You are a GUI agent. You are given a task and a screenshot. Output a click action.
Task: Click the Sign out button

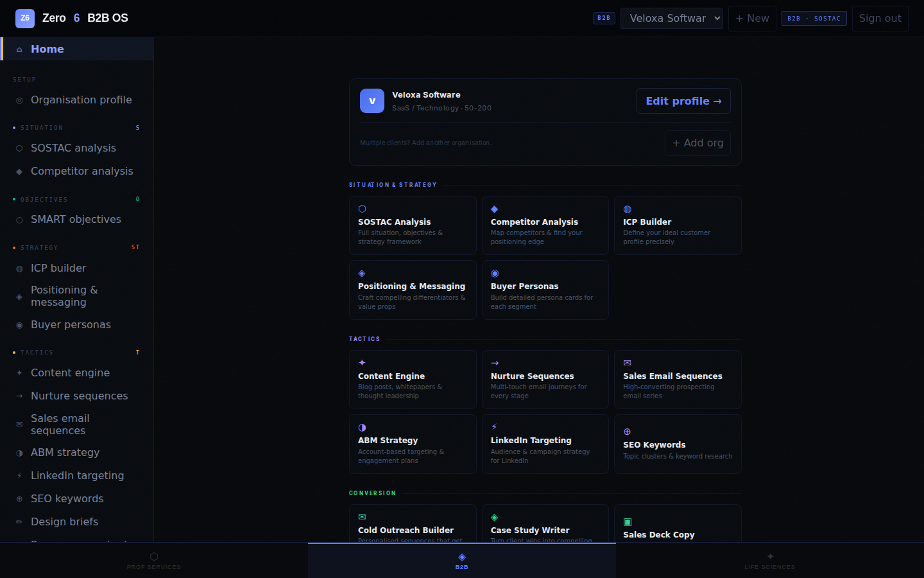click(880, 18)
